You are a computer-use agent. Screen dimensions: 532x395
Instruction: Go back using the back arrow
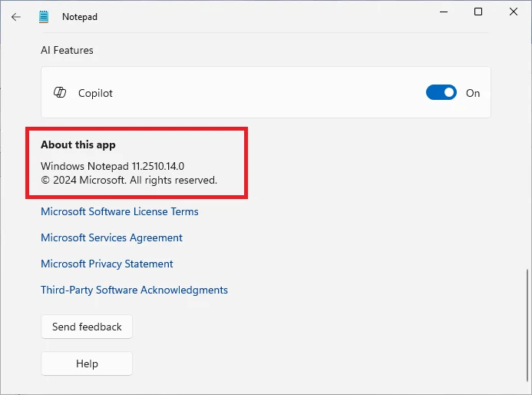coord(16,17)
